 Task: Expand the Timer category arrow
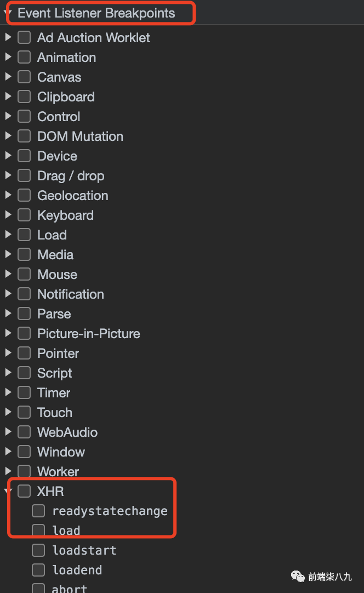[8, 393]
